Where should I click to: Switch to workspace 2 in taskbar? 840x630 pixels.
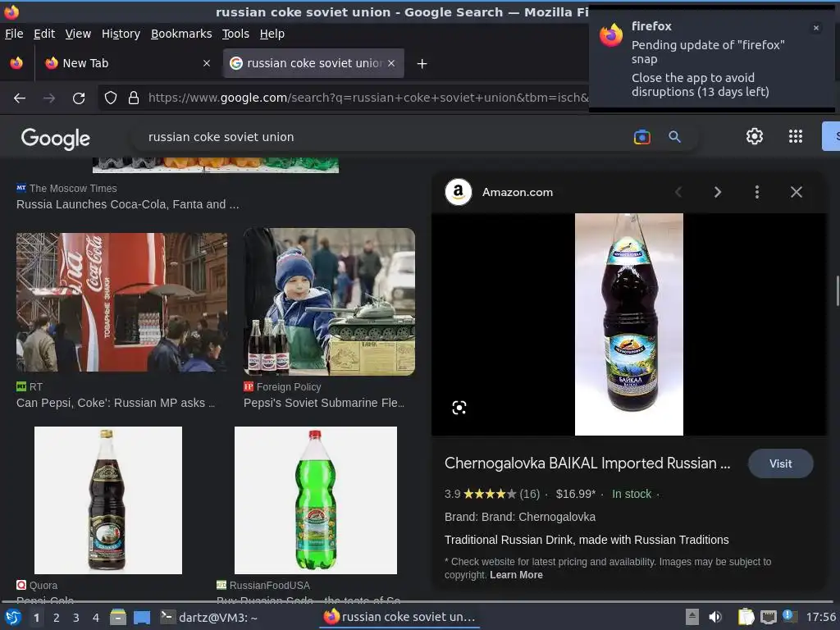[57, 618]
